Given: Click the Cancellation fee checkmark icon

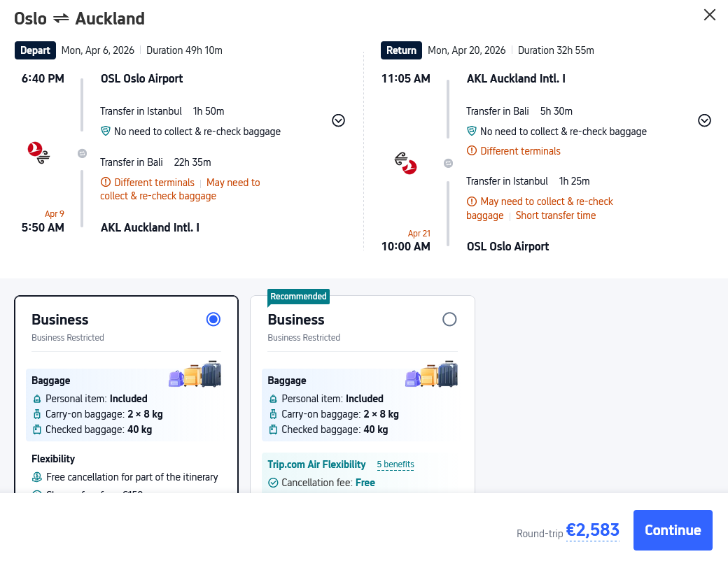Looking at the screenshot, I should (x=274, y=483).
